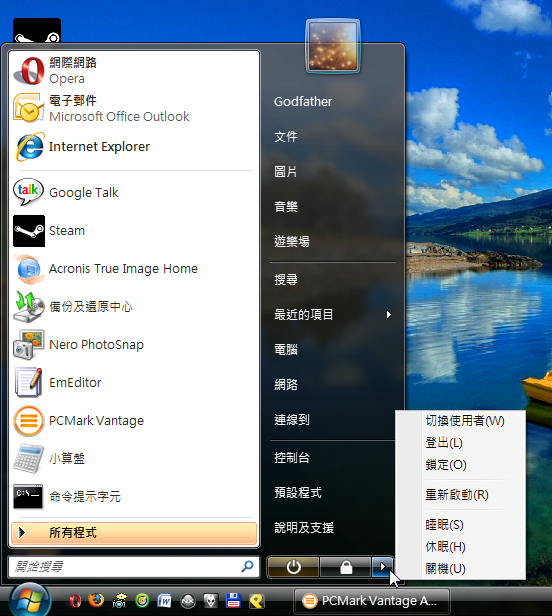Open 小算盤 calculator
Screen dimensions: 552x616
point(134,458)
